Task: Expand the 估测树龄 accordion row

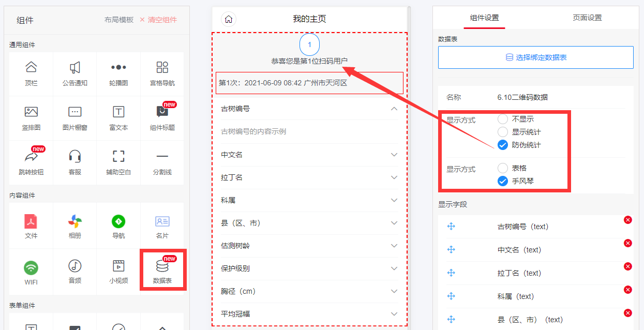Action: coord(394,246)
